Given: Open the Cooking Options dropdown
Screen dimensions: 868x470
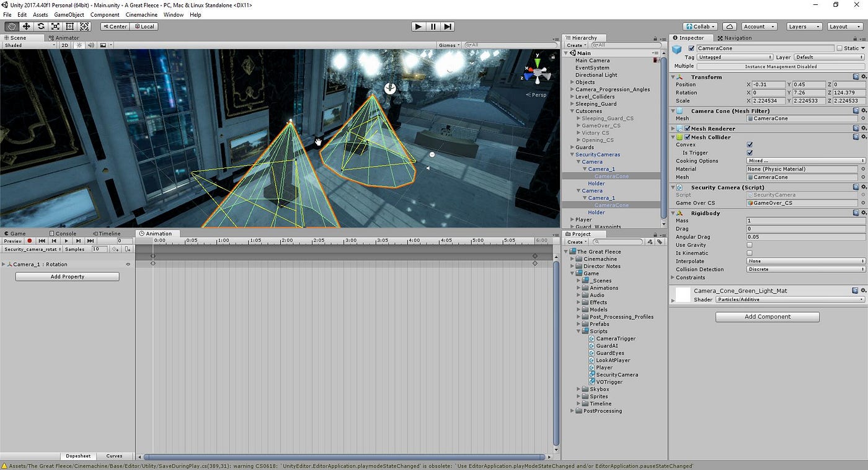Looking at the screenshot, I should (x=805, y=161).
